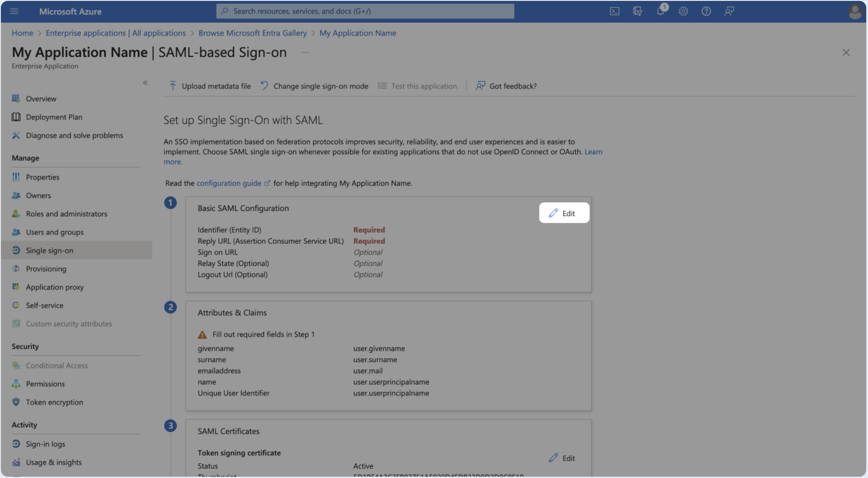This screenshot has height=478, width=868.
Task: Open the ellipsis more options menu
Action: point(305,52)
